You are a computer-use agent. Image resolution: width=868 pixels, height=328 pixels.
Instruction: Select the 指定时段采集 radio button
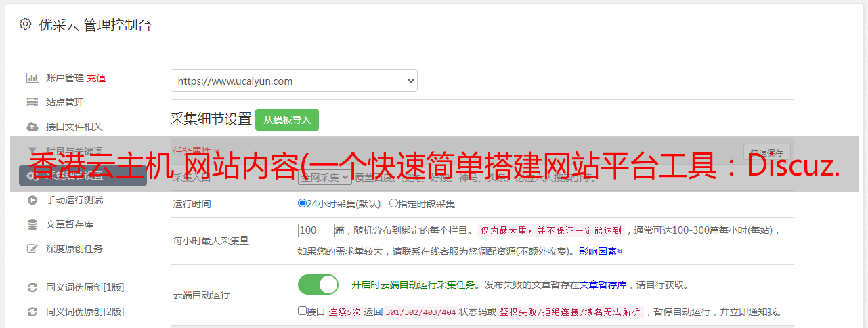pyautogui.click(x=393, y=203)
